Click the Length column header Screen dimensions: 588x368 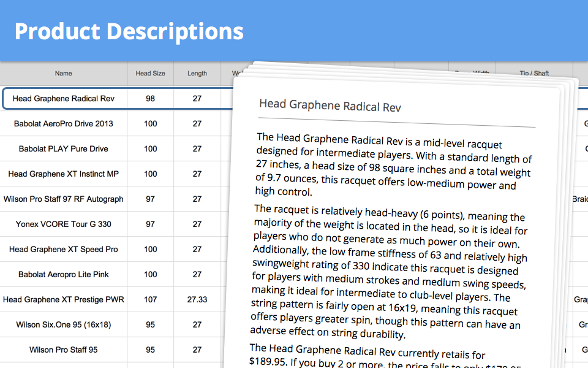197,74
